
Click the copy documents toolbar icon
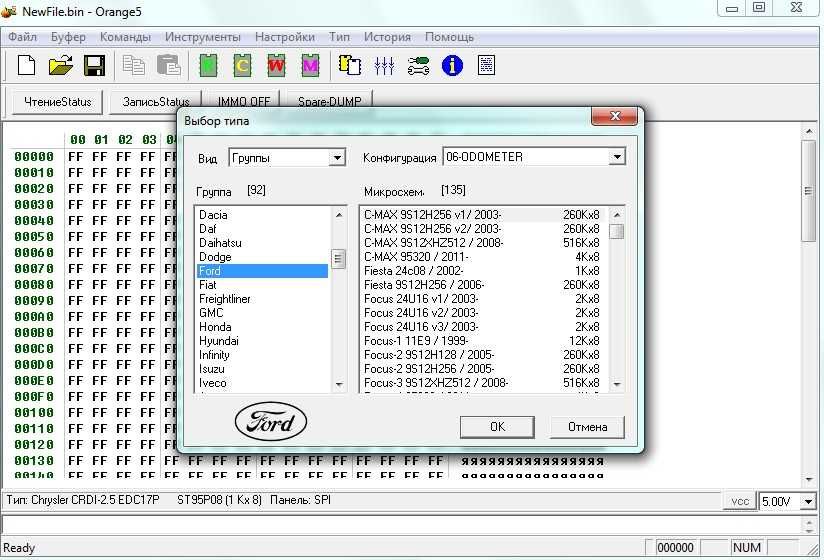coord(133,66)
